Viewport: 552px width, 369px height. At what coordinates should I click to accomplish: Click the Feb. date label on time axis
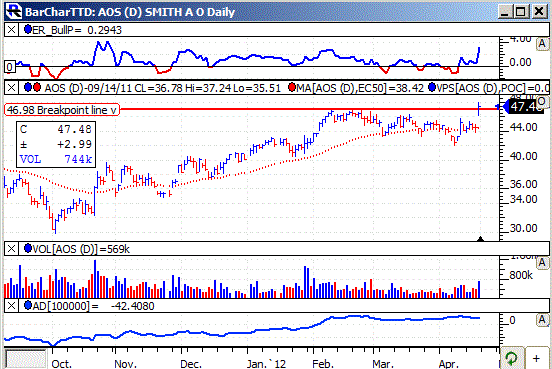pyautogui.click(x=322, y=364)
